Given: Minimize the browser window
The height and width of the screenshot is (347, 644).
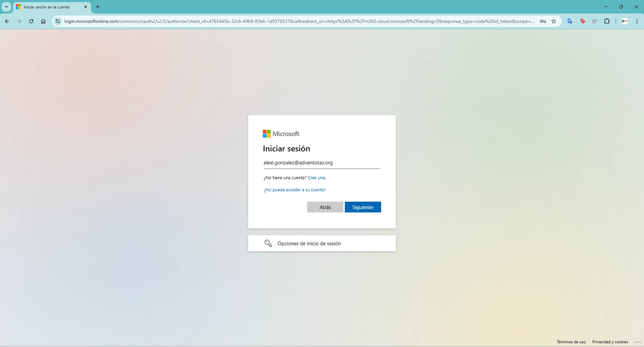Looking at the screenshot, I should click(605, 7).
